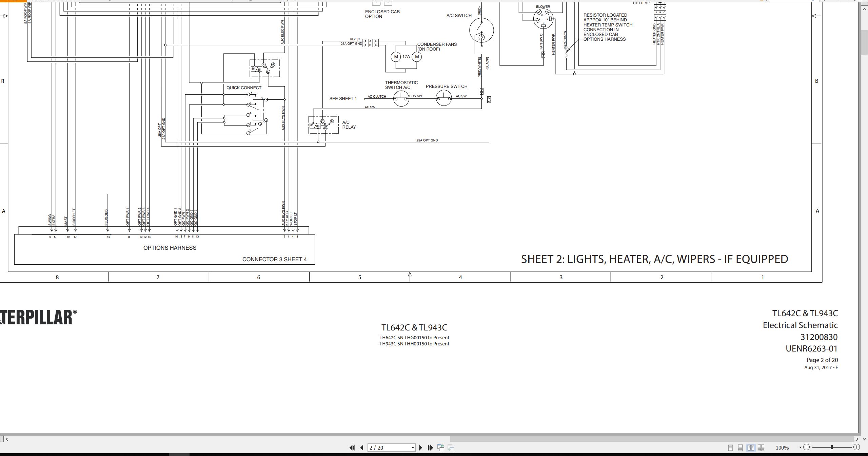Viewport: 868px width, 456px height.
Task: Click the 100% zoom value
Action: pos(782,448)
